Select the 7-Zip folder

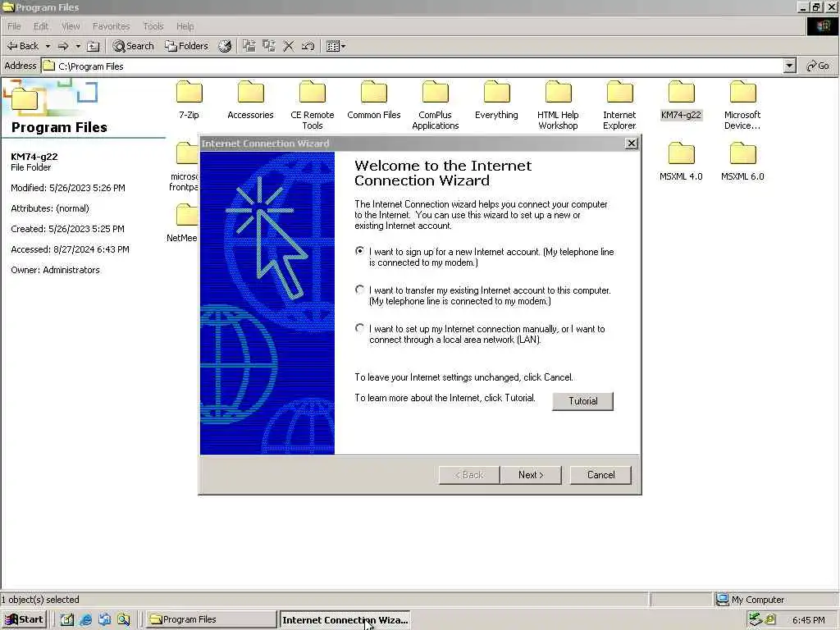pyautogui.click(x=189, y=99)
